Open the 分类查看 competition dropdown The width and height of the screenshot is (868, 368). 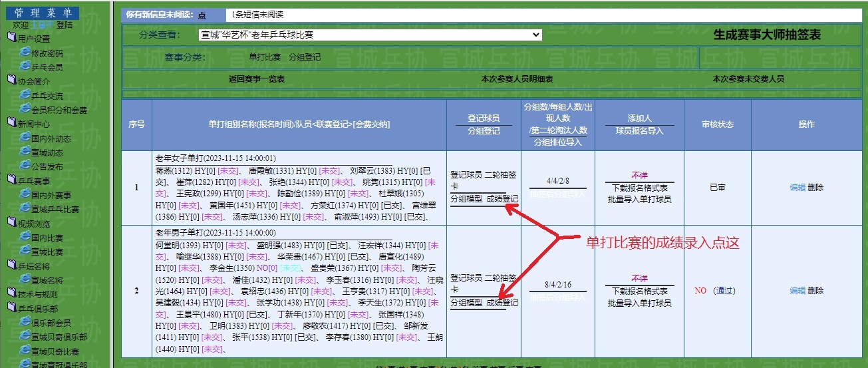pos(370,35)
